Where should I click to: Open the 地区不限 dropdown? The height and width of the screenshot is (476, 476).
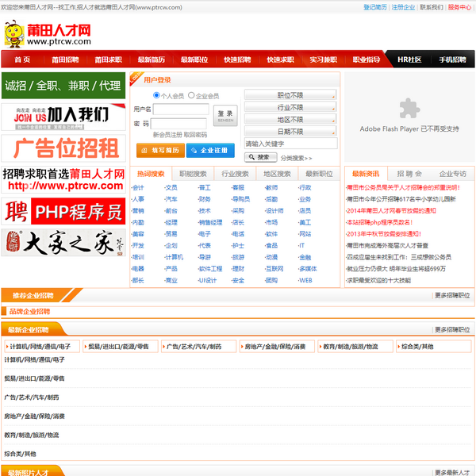click(x=290, y=119)
